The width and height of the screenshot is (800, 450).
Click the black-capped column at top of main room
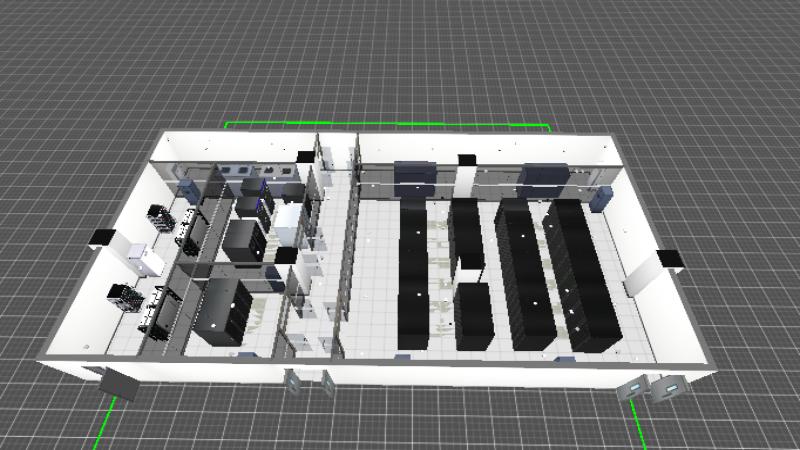(x=466, y=160)
